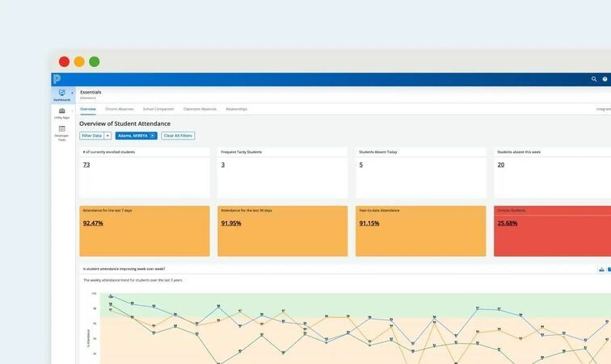Click the weekly attendance trend description text

coord(133,280)
